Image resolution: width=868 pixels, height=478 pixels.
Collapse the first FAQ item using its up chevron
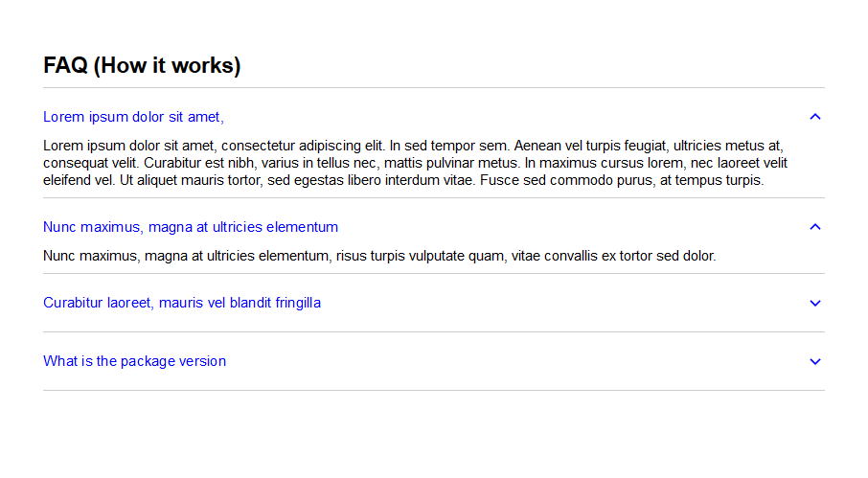point(815,117)
